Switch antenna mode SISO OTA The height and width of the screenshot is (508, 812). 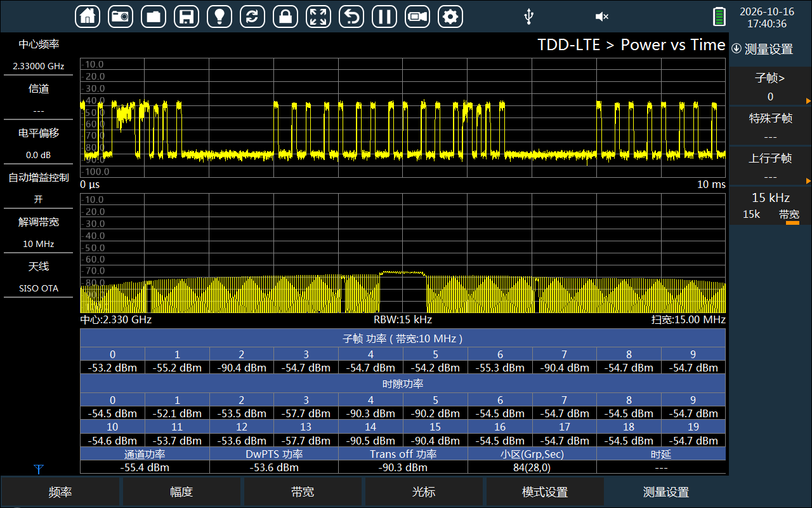pos(39,277)
